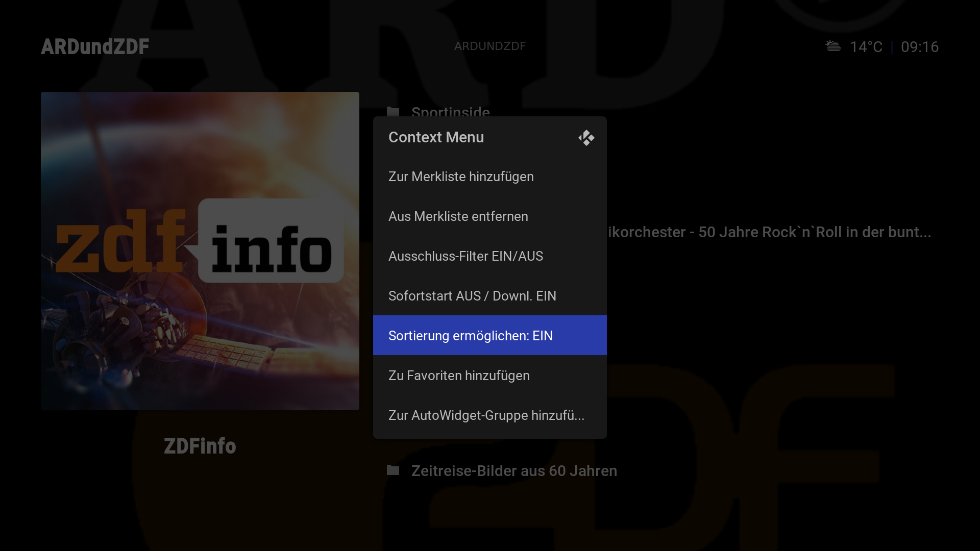This screenshot has height=551, width=980.
Task: Click the ZDFinfo thumbnail image
Action: pyautogui.click(x=200, y=251)
